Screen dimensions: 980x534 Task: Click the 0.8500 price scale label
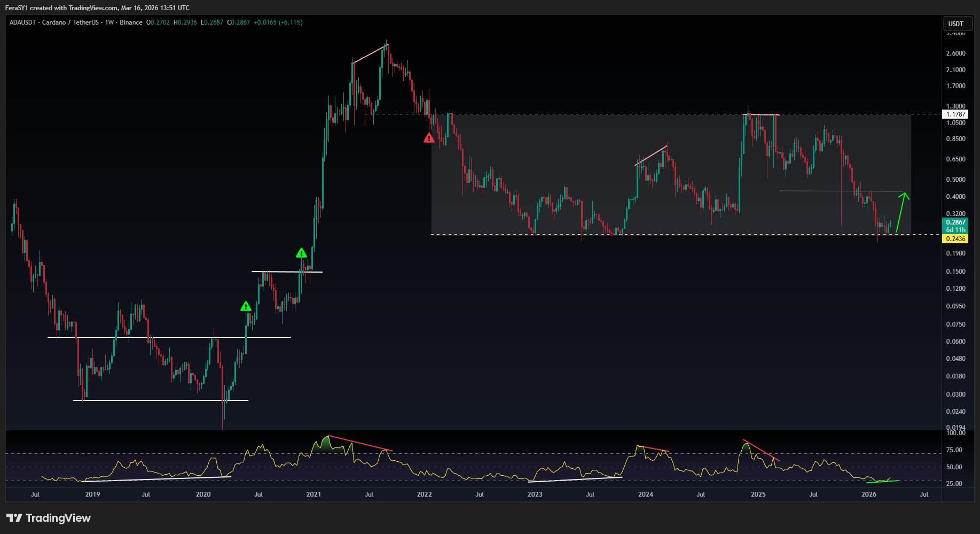click(956, 139)
